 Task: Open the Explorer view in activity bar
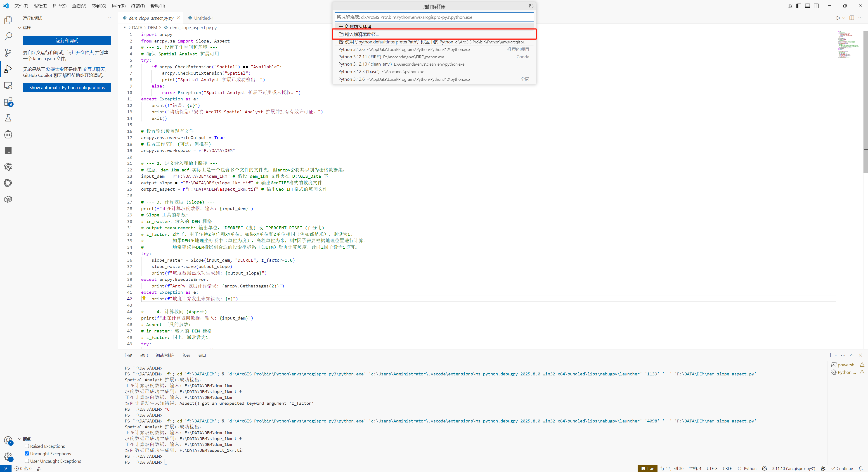click(x=8, y=20)
